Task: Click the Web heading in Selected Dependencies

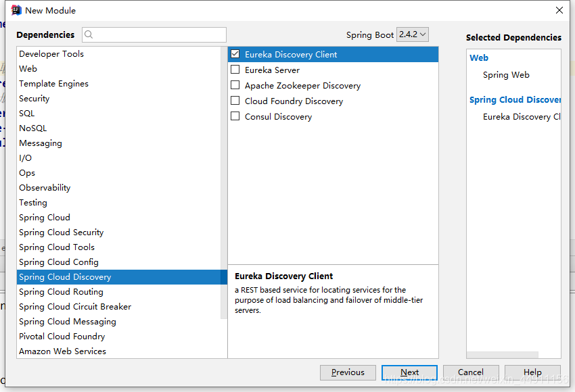Action: (479, 58)
